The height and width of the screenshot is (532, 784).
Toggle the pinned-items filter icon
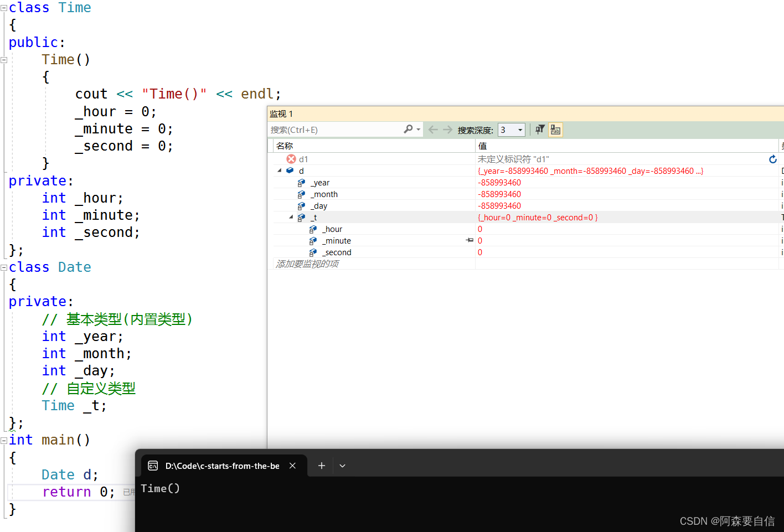coord(540,130)
